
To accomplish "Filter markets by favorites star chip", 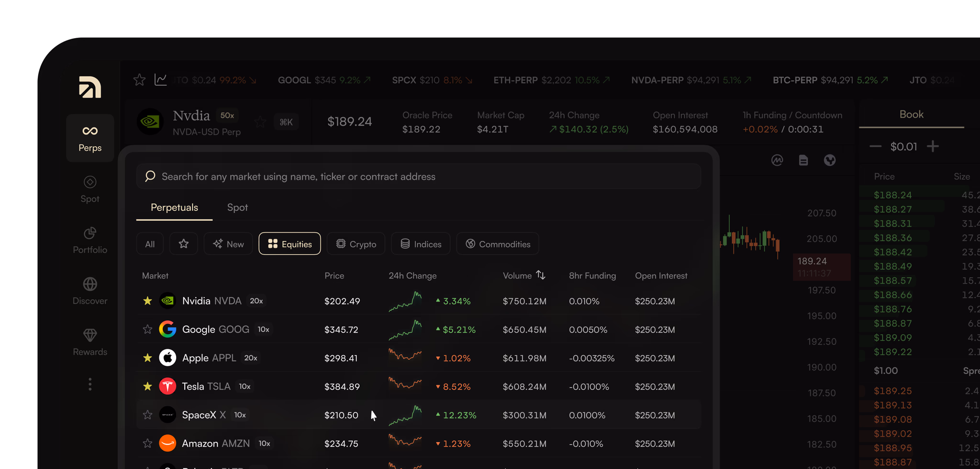I will (x=184, y=244).
